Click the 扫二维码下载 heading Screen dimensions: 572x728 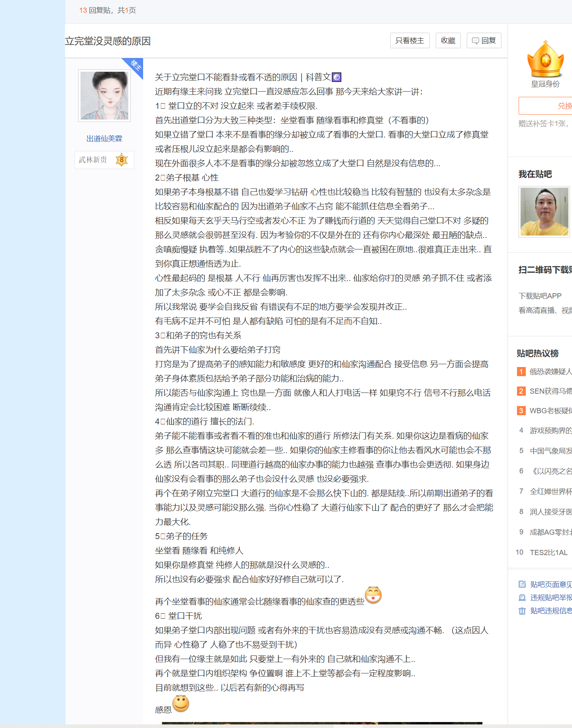[x=545, y=270]
